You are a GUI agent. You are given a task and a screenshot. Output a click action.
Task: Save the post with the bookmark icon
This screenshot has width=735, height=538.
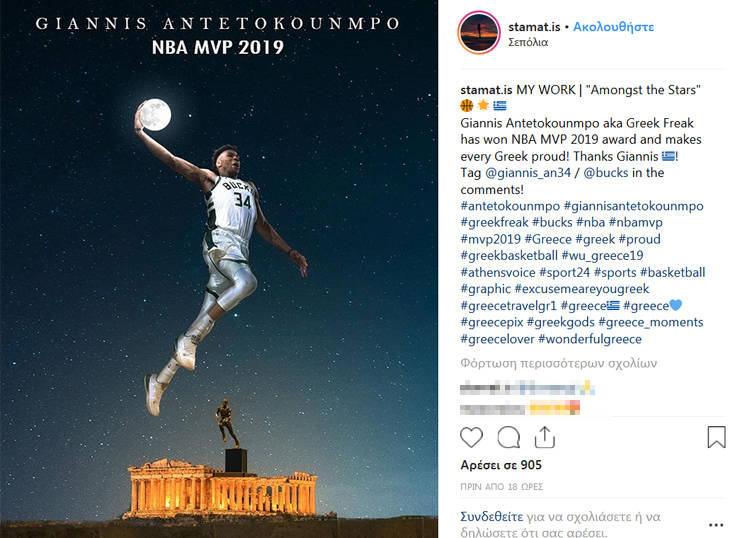[716, 437]
